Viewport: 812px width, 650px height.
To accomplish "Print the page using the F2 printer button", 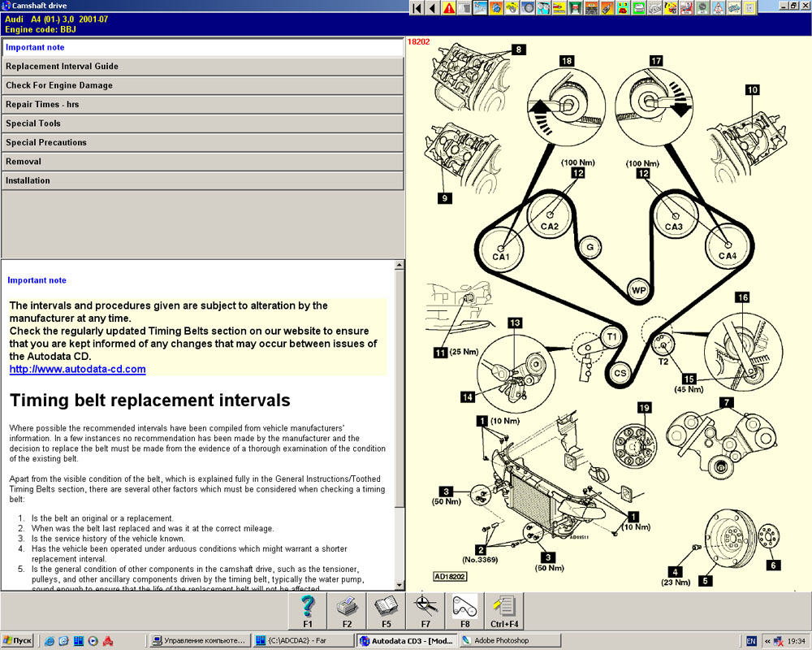I will [x=347, y=610].
